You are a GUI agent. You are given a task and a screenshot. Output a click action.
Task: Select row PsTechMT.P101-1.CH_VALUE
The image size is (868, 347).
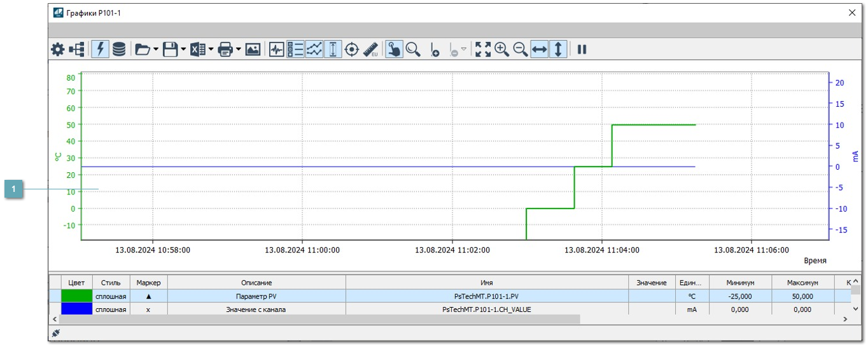pos(486,310)
